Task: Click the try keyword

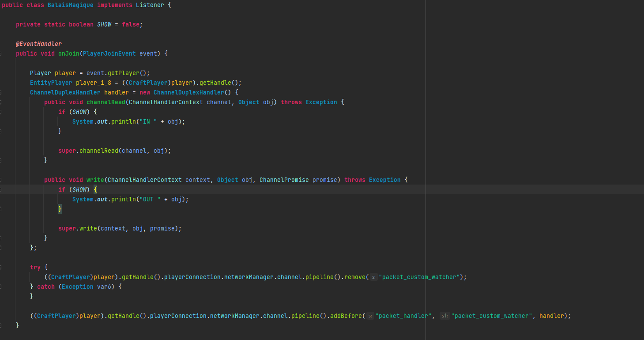Action: pos(35,267)
